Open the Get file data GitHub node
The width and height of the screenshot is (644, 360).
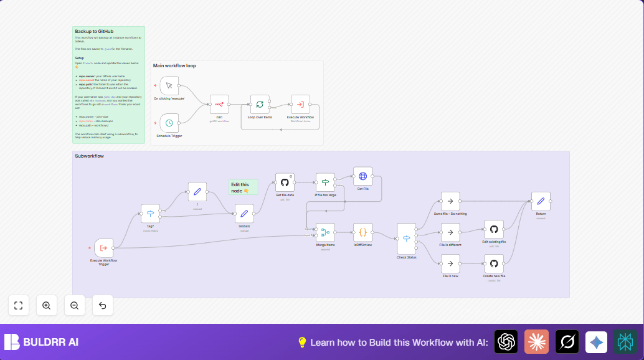coord(285,182)
